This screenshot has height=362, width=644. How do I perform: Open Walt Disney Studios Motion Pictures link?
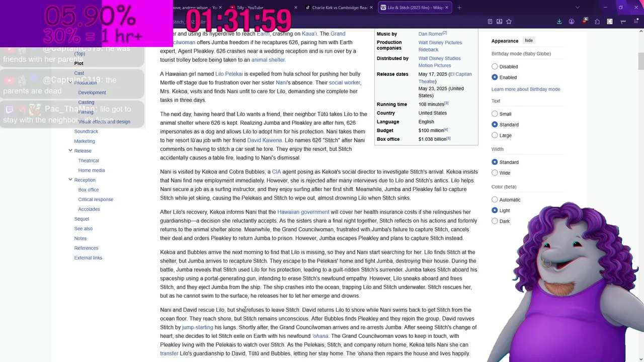tap(439, 62)
